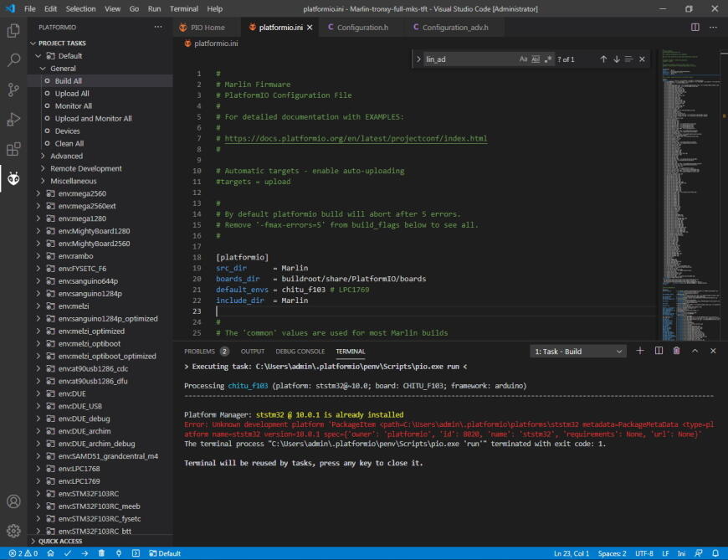The height and width of the screenshot is (560, 728).
Task: Open the Run and Debug view
Action: (13, 120)
